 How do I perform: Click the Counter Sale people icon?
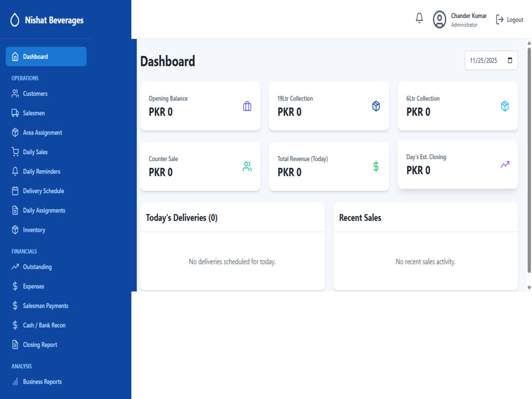click(247, 167)
